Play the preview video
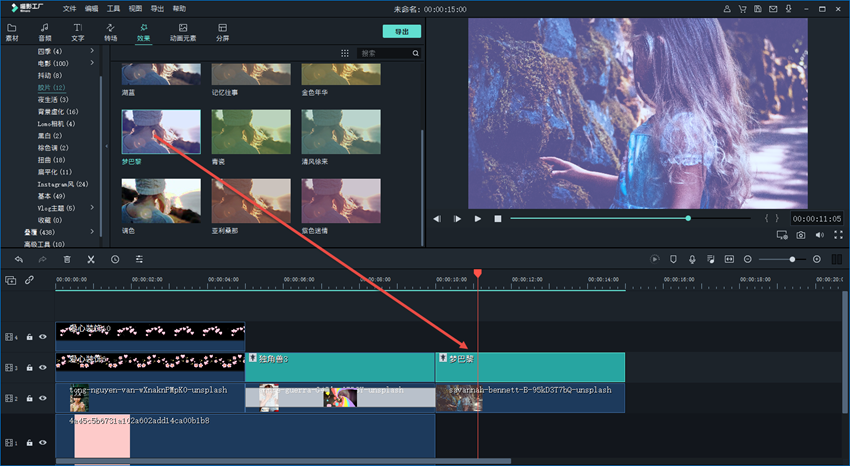 [477, 218]
